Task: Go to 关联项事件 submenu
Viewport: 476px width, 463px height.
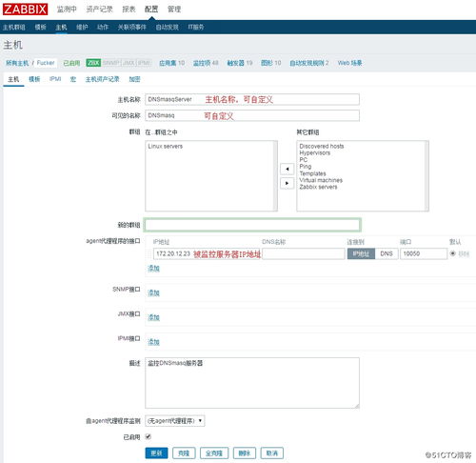Action: point(131,28)
